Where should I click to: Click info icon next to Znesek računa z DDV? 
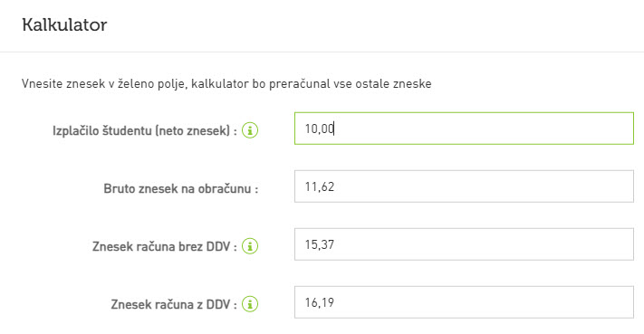[x=250, y=304]
